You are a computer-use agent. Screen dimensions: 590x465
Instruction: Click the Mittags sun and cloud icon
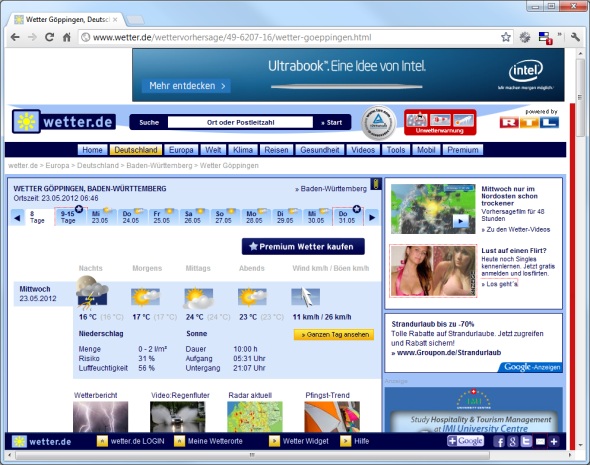click(199, 298)
